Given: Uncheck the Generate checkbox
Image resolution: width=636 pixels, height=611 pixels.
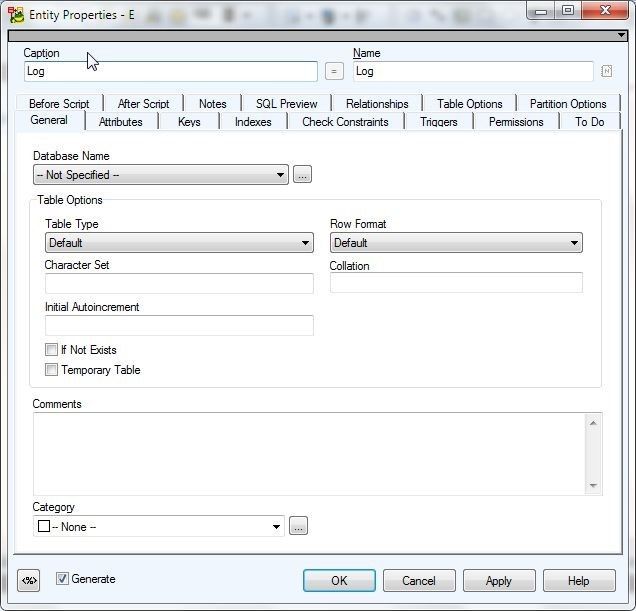Looking at the screenshot, I should click(62, 579).
